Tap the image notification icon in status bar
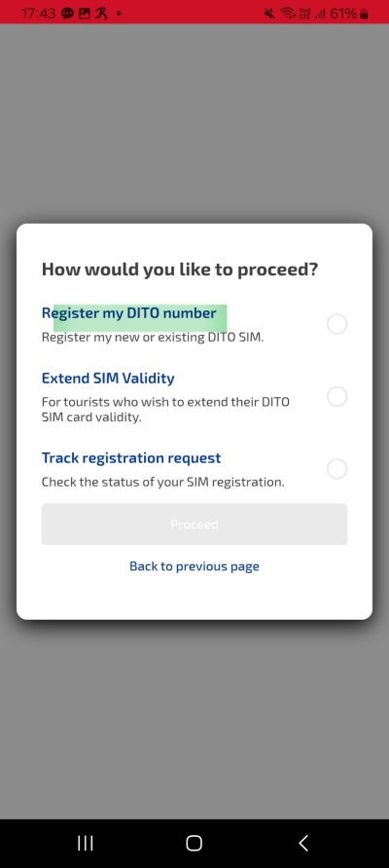This screenshot has width=389, height=868. [84, 14]
